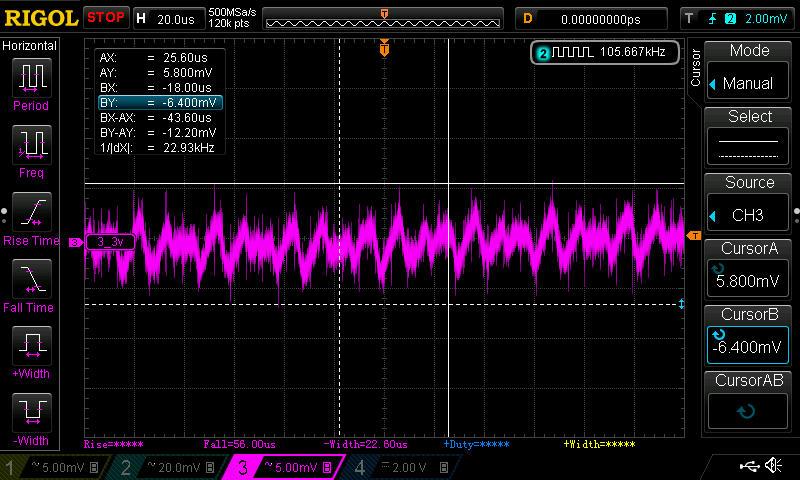The image size is (800, 480).
Task: Open the Horizontal measurement menu header
Action: 31,46
